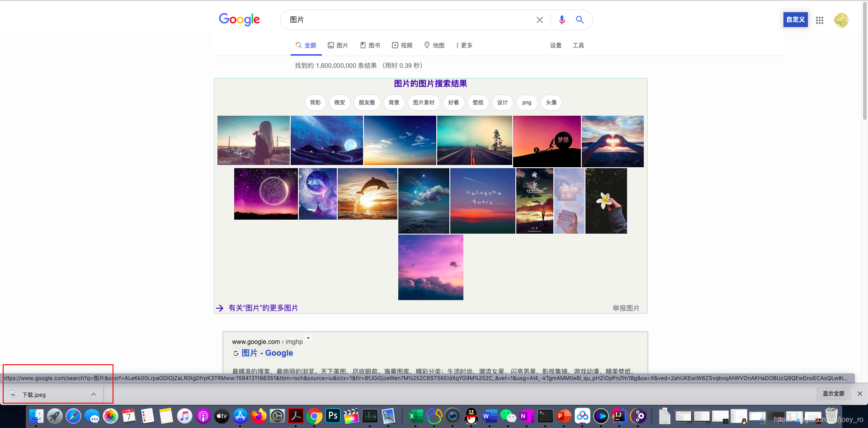
Task: Expand the 下载.jpeg download options chevron
Action: (94, 394)
